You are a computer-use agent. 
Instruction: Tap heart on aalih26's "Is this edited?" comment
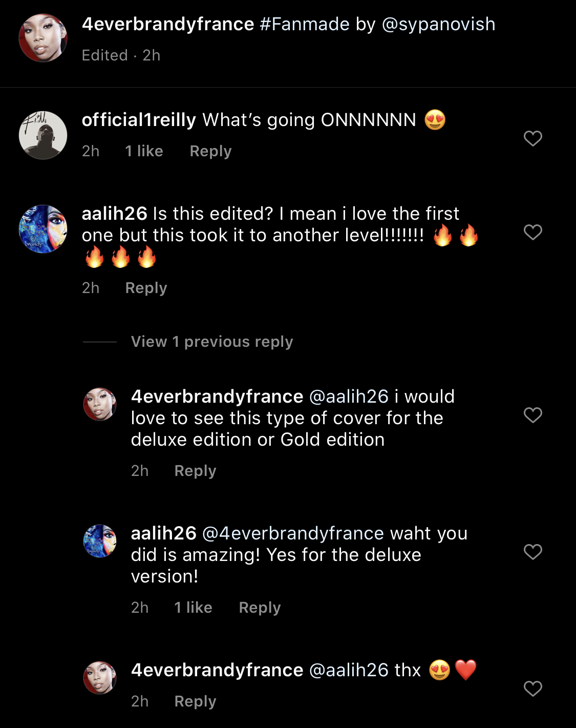click(532, 232)
